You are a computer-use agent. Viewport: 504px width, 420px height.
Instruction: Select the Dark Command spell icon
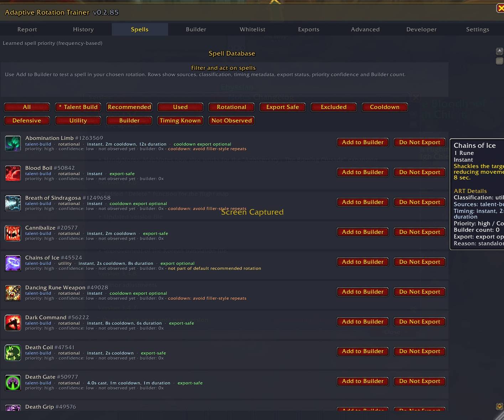point(13,323)
